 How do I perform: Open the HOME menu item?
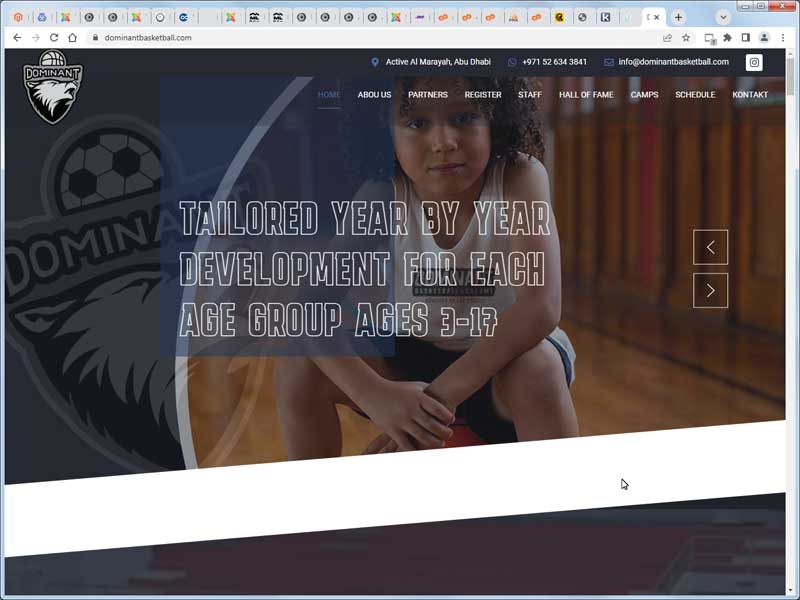(x=329, y=94)
